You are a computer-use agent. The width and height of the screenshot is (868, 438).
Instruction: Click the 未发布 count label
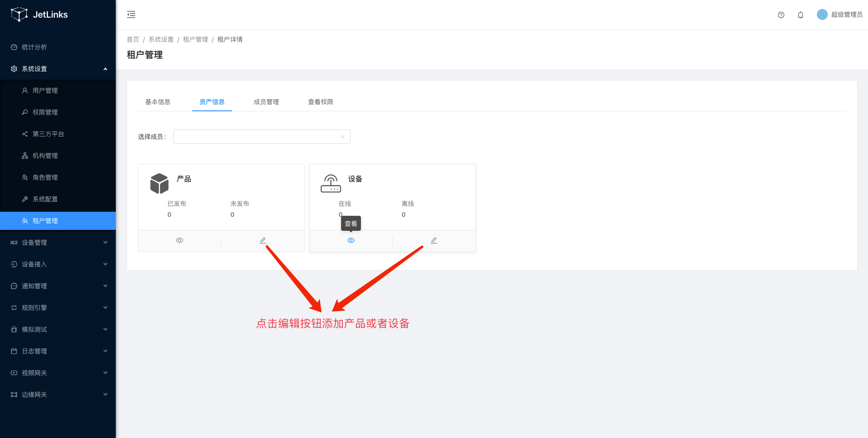tap(240, 204)
